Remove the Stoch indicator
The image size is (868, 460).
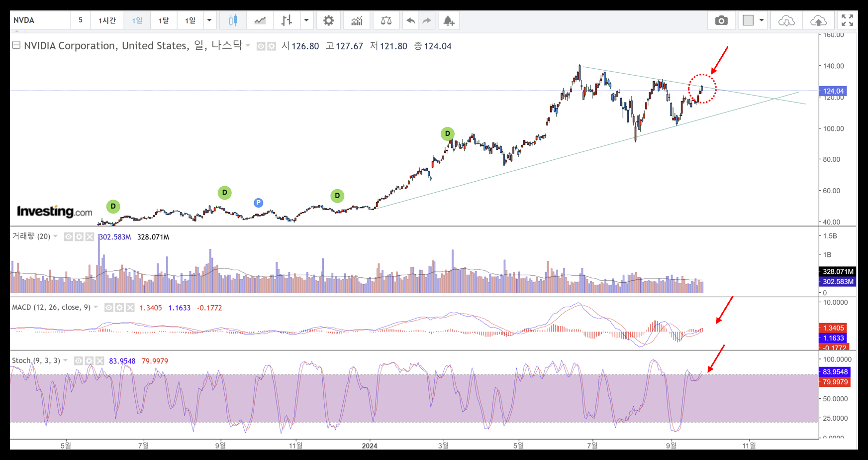[x=99, y=361]
